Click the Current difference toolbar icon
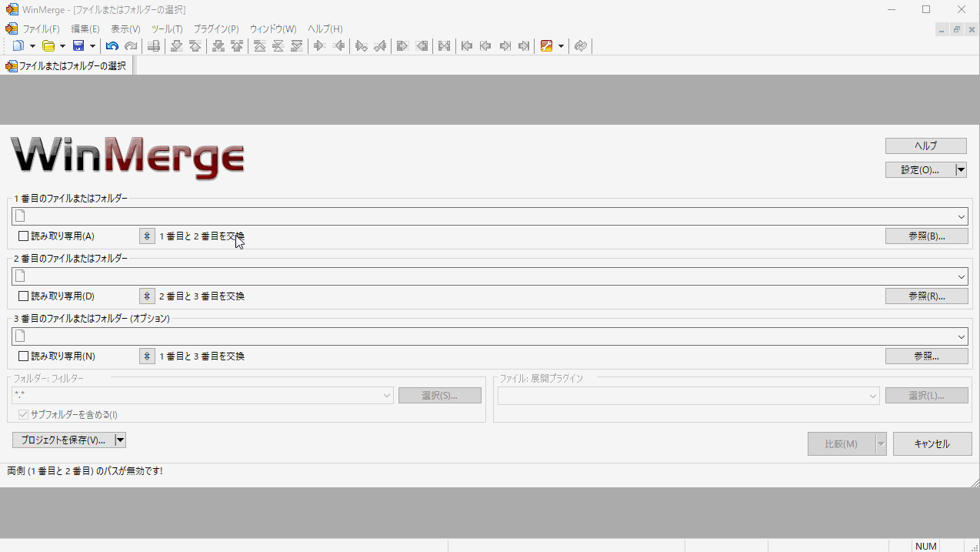 point(278,46)
